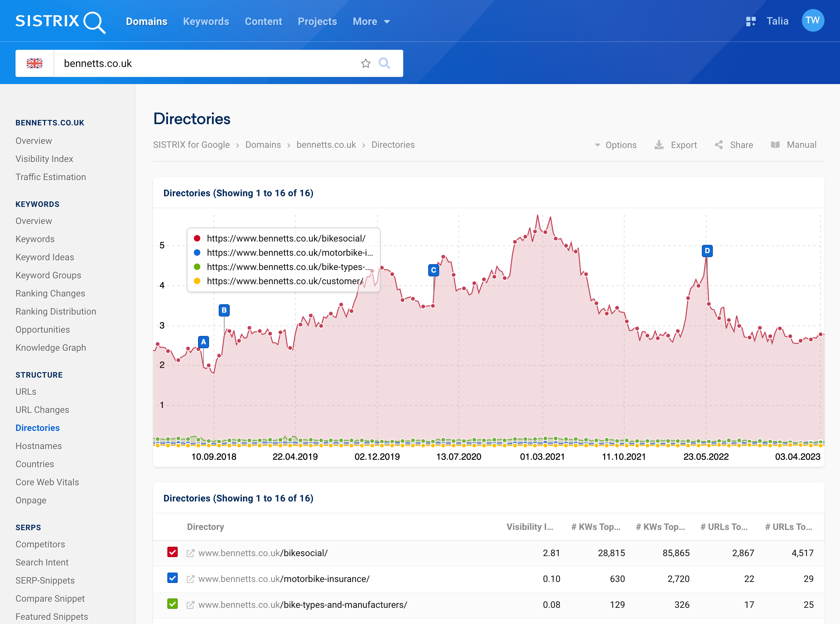Open external link icon for motorbike-insurance row
This screenshot has width=840, height=624.
[190, 579]
